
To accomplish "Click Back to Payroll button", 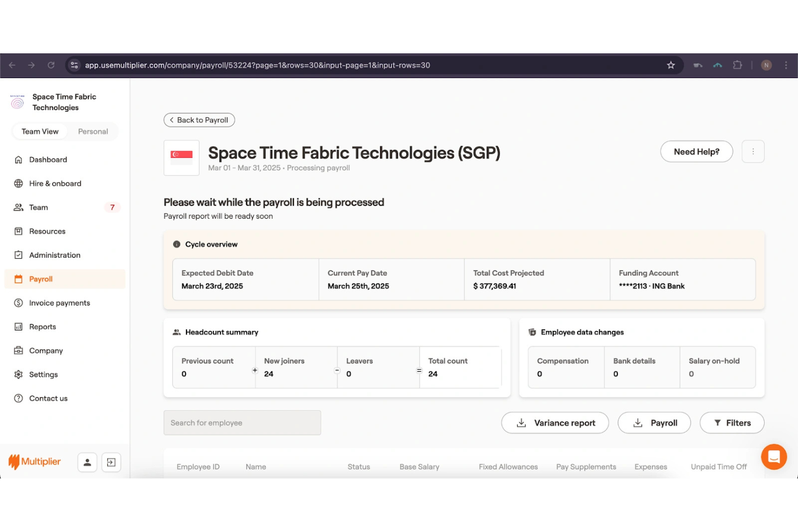I will click(199, 120).
